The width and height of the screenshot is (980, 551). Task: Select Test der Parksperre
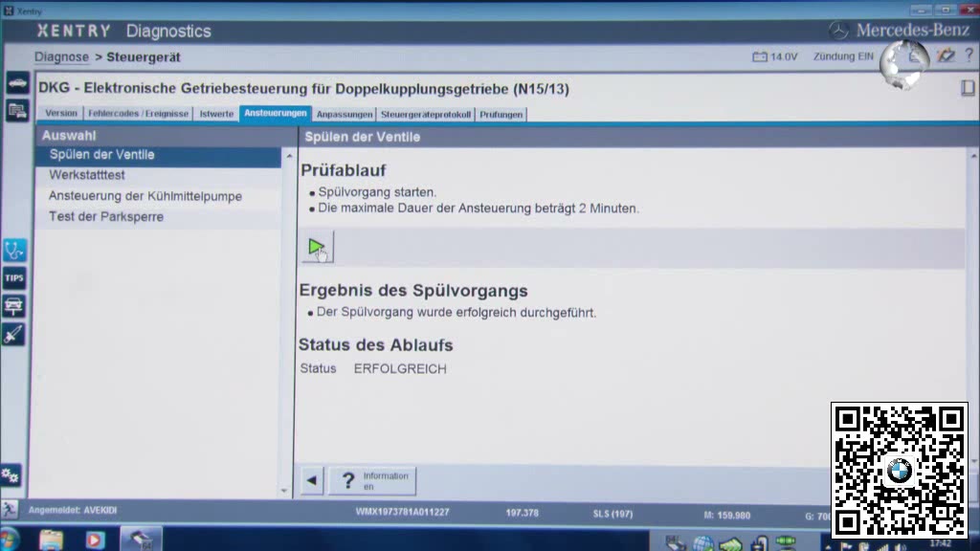tap(159, 217)
